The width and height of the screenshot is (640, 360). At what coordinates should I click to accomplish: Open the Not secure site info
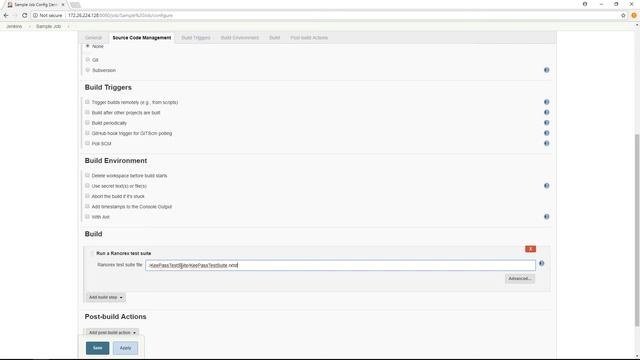coord(47,15)
